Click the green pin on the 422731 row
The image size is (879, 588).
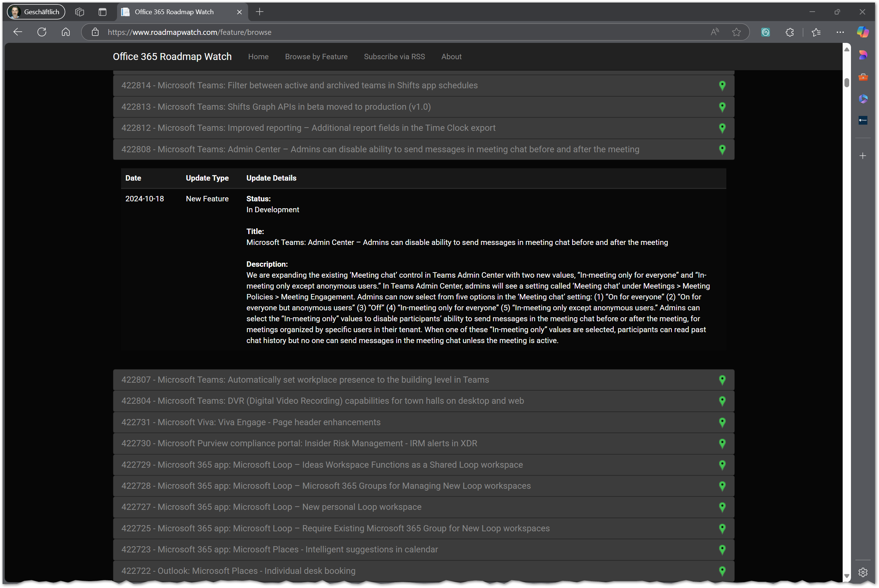click(722, 422)
